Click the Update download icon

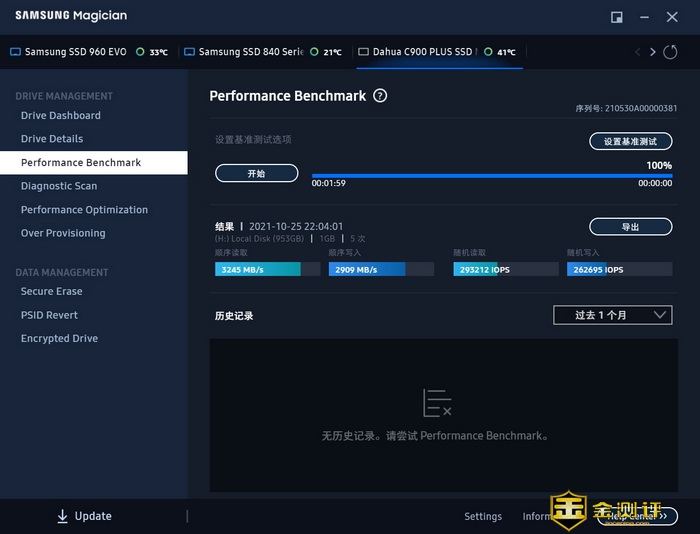tap(62, 516)
